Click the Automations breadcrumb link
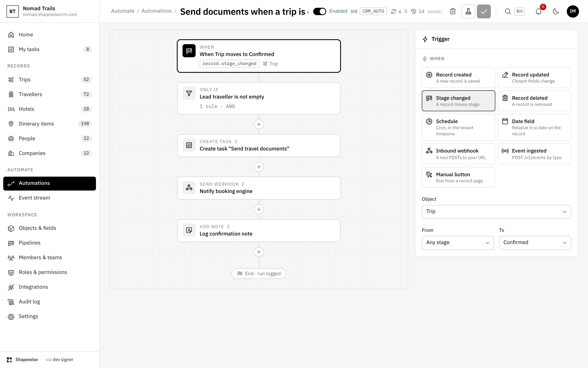Viewport: 588px width, 368px height. coord(156,11)
